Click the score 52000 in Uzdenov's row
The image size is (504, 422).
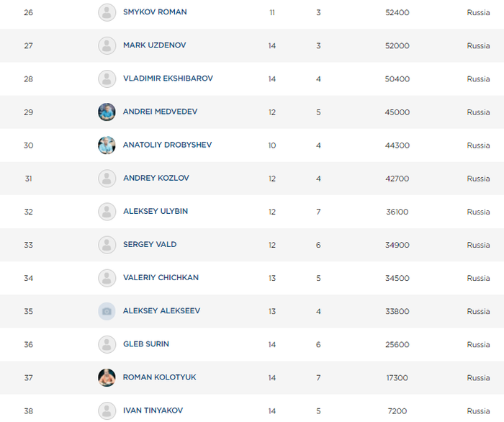(397, 46)
